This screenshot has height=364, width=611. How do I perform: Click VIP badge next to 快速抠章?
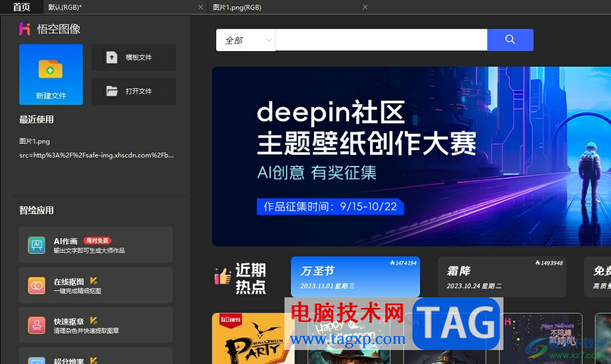[94, 321]
